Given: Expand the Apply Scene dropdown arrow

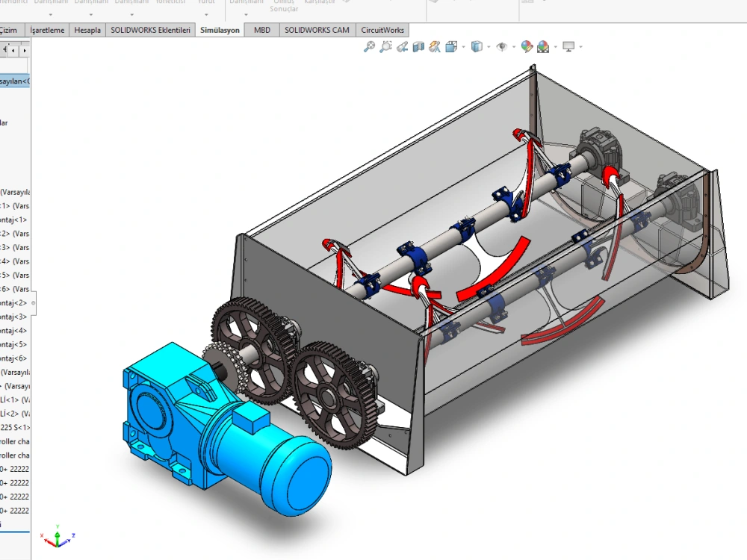Looking at the screenshot, I should pos(554,46).
